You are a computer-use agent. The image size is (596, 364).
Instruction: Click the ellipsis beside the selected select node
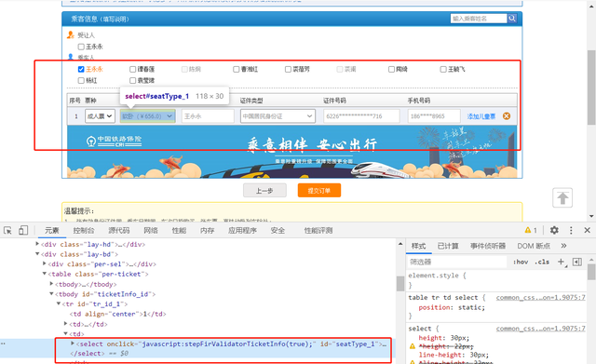coord(3,344)
